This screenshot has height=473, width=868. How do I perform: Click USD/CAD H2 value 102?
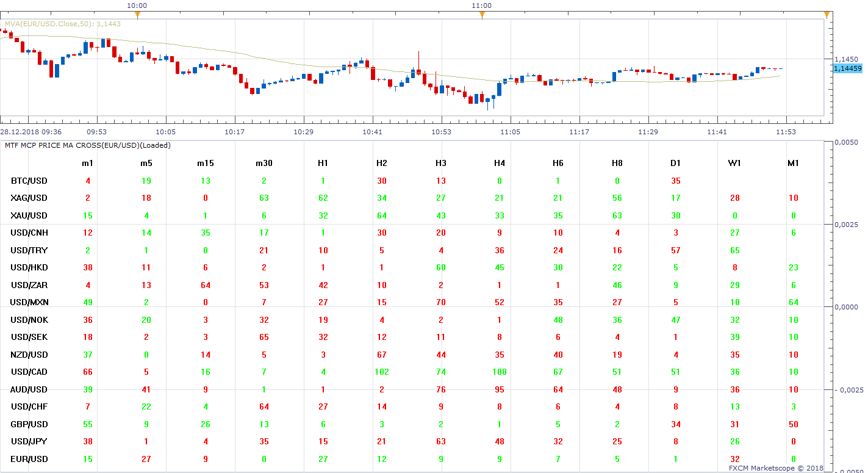click(382, 372)
